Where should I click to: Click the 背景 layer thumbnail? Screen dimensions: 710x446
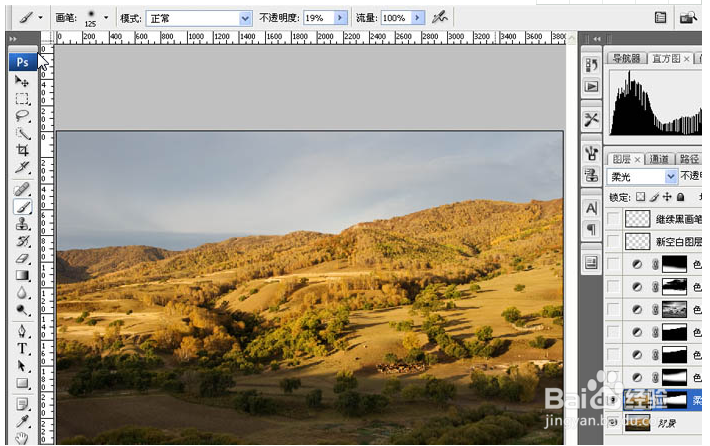pyautogui.click(x=637, y=422)
